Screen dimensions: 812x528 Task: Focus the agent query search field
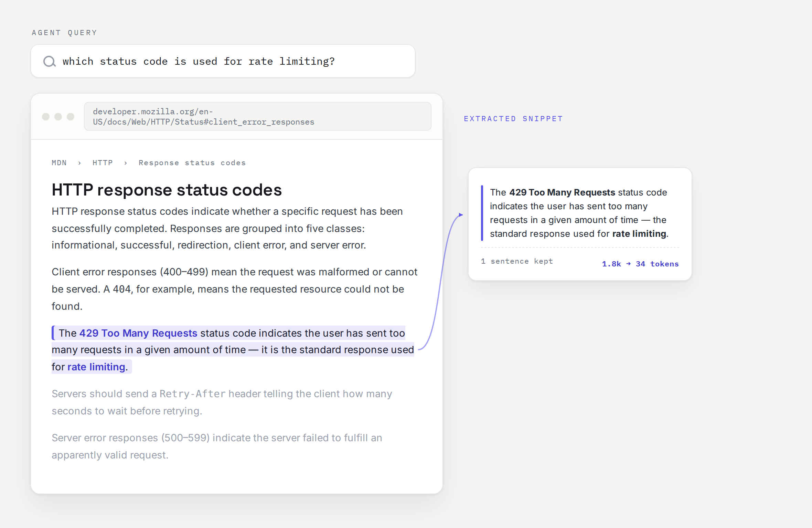point(223,61)
